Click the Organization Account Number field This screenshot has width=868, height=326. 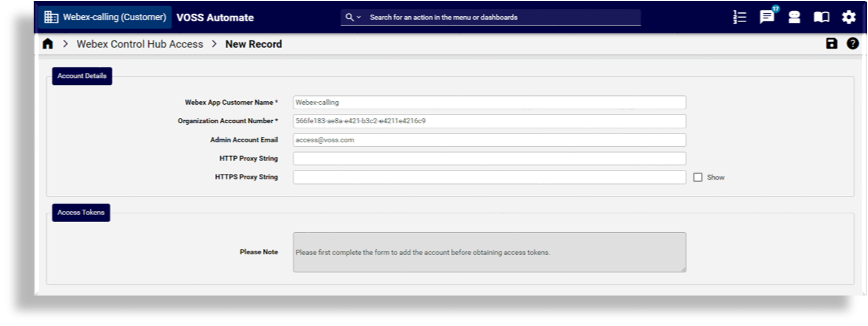coord(489,121)
